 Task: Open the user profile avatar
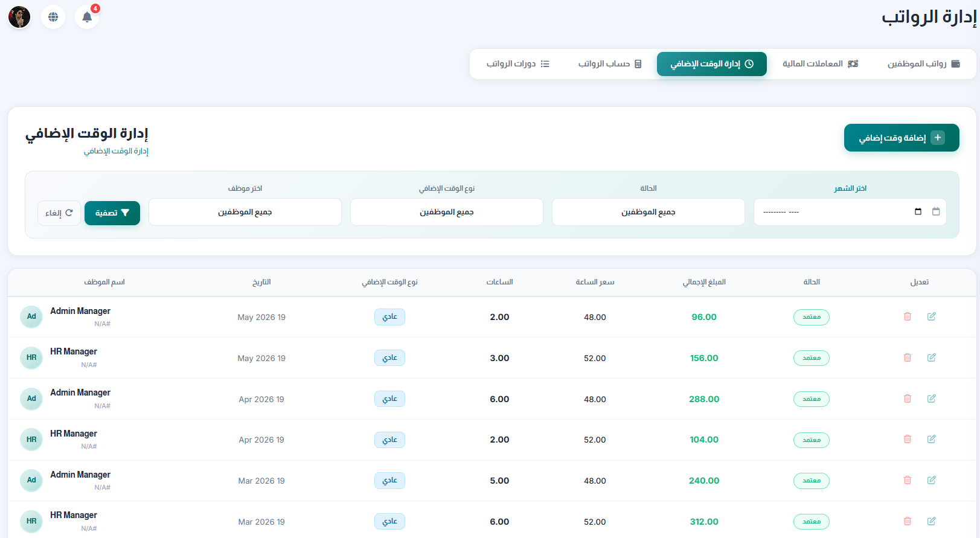pos(19,17)
